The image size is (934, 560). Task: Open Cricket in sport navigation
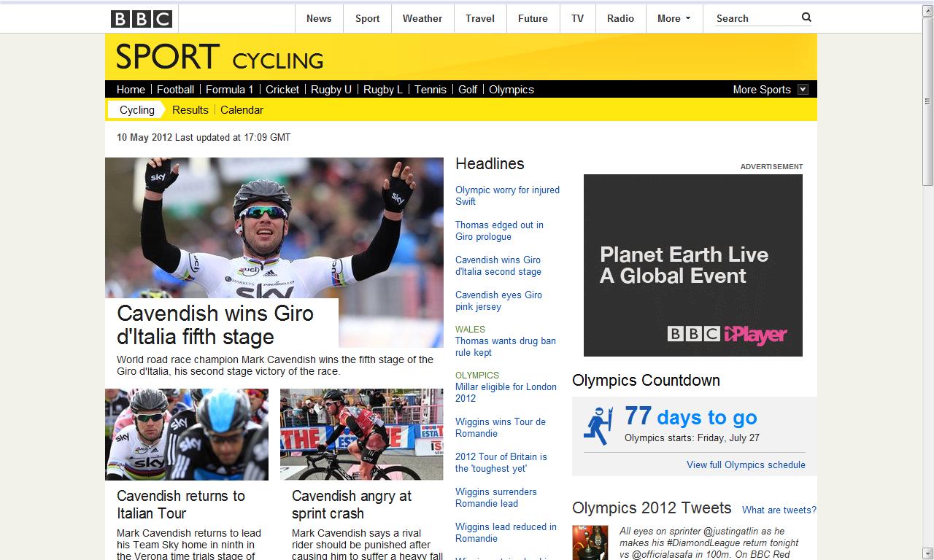coord(282,90)
